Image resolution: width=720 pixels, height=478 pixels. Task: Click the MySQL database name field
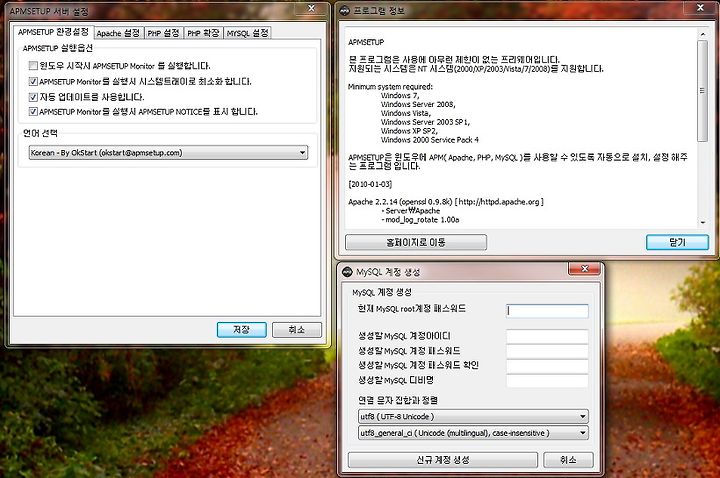547,380
